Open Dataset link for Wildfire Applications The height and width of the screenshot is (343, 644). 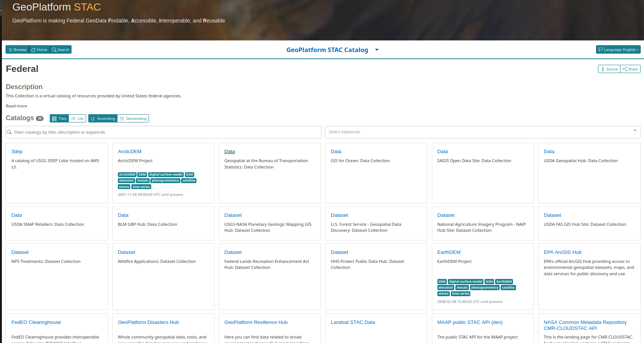126,252
